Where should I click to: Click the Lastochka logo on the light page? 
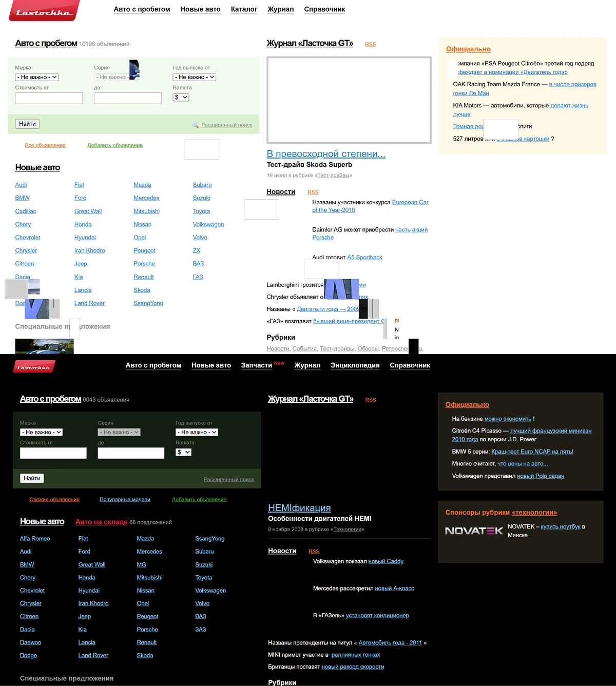[x=44, y=11]
